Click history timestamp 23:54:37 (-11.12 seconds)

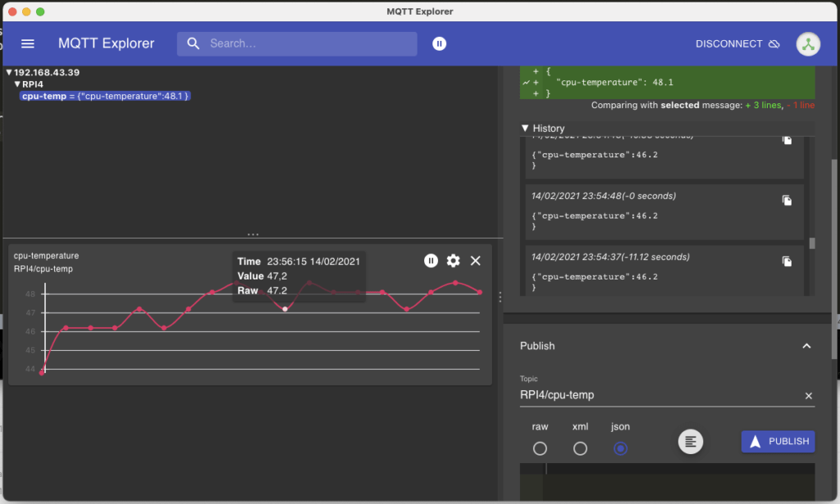pos(610,257)
